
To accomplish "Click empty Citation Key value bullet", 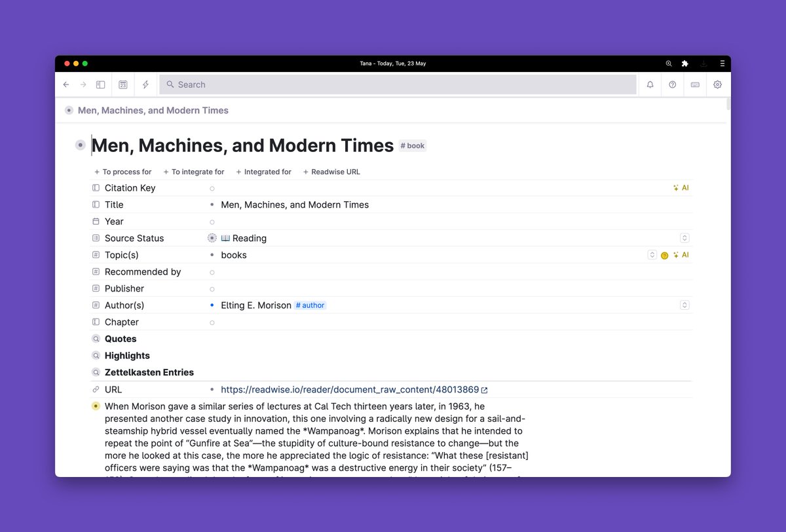I will tap(212, 189).
